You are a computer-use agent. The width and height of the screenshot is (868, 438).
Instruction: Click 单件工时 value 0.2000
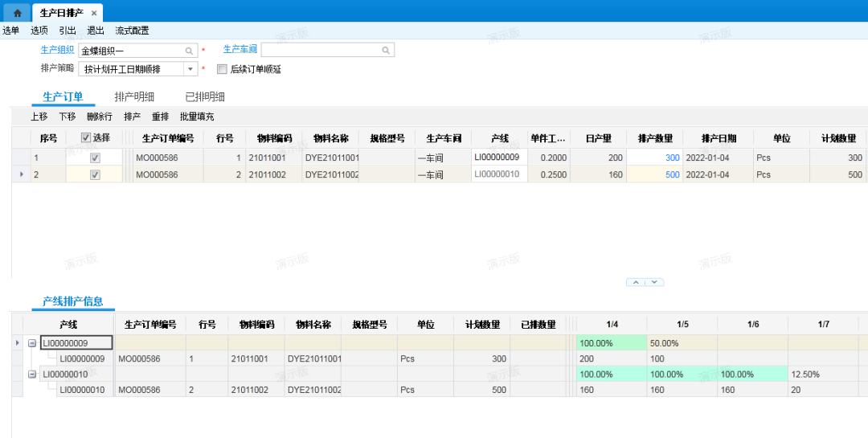[x=554, y=158]
